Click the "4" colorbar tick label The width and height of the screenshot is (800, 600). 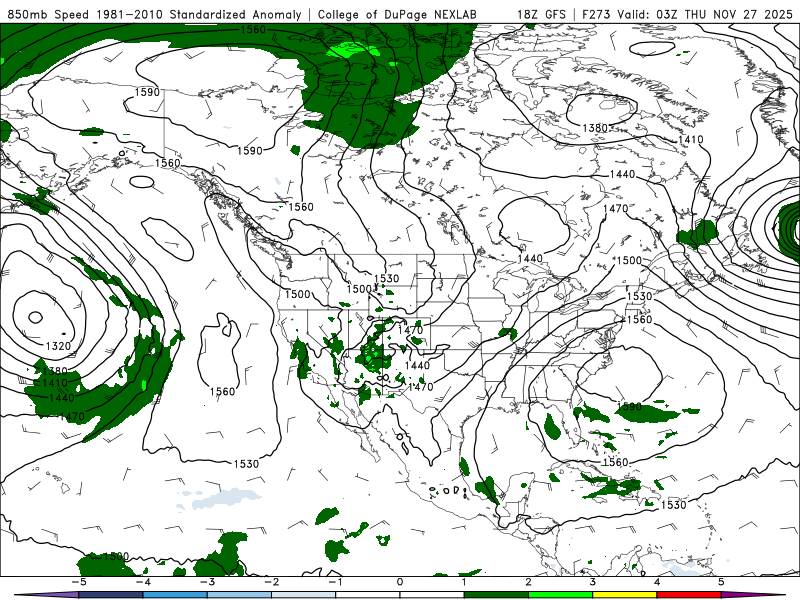click(x=657, y=582)
